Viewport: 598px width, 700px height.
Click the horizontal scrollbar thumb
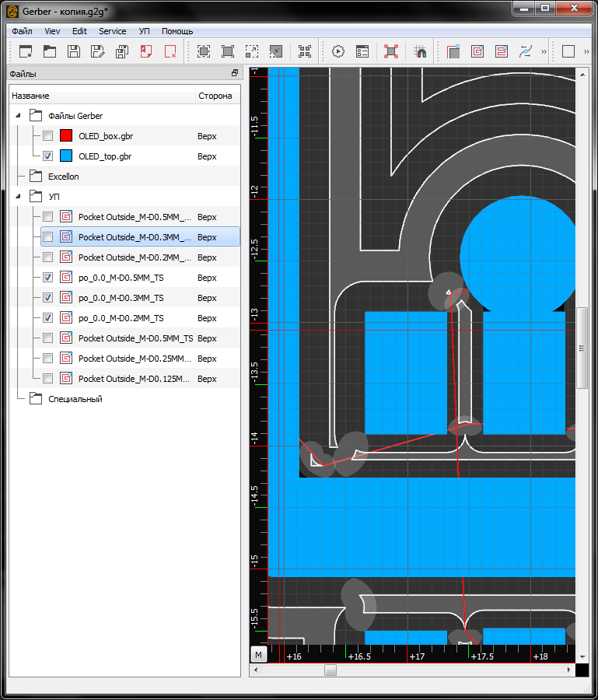(330, 670)
